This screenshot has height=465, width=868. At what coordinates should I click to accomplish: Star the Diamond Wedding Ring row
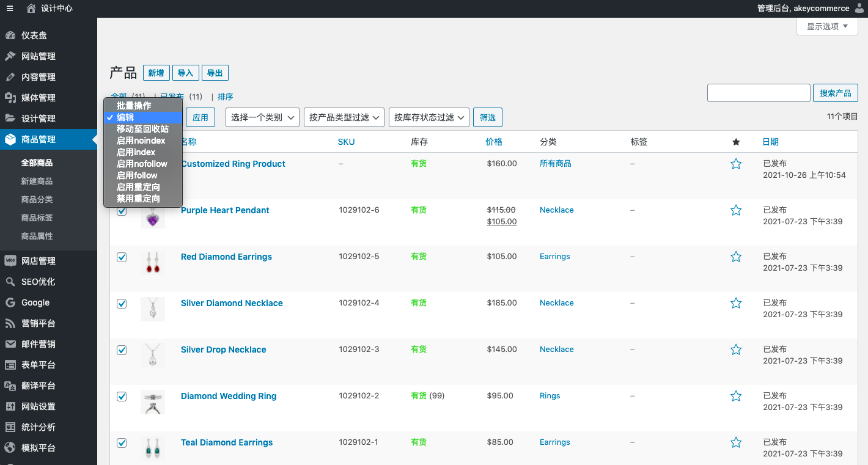coord(736,396)
